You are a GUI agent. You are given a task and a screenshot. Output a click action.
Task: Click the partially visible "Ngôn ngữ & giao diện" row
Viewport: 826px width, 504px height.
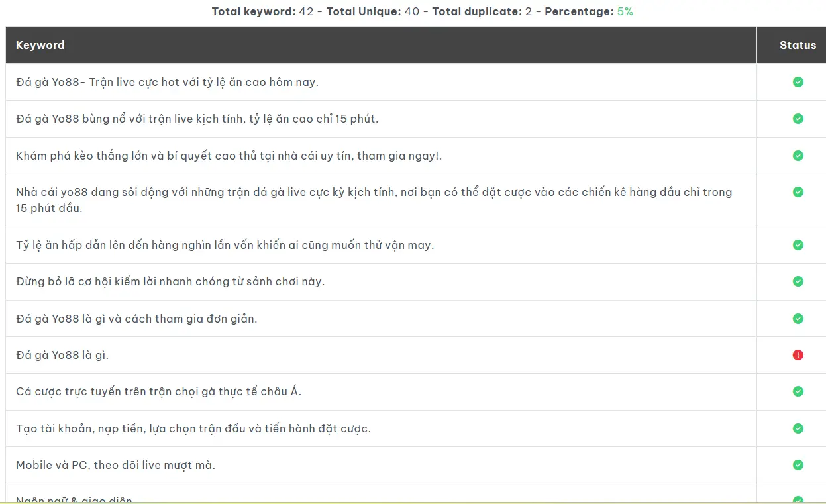tap(74, 499)
